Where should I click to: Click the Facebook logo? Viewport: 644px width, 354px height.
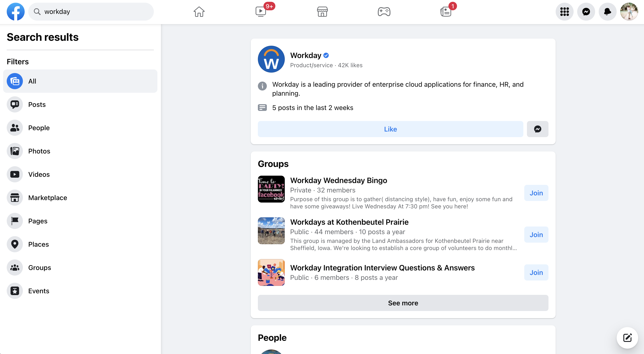16,11
